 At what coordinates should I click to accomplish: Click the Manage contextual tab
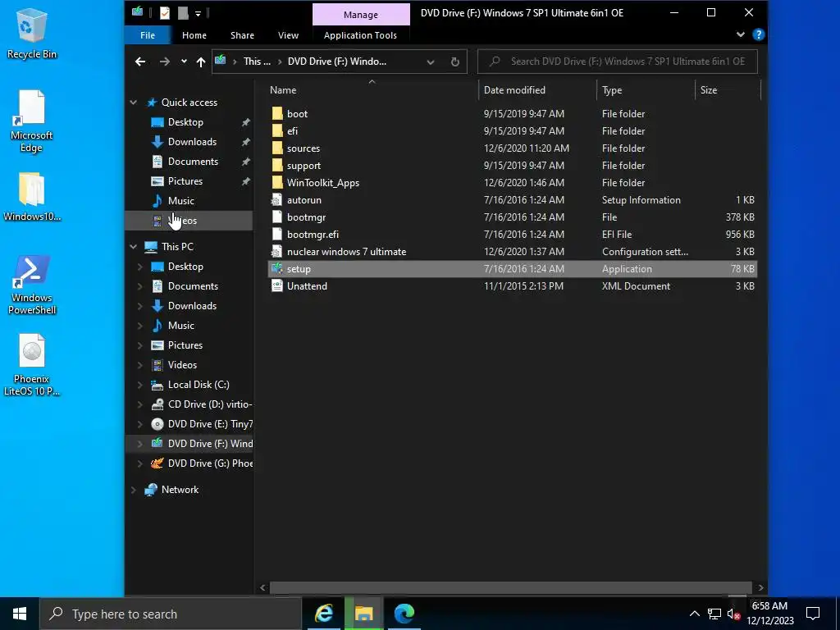click(361, 15)
